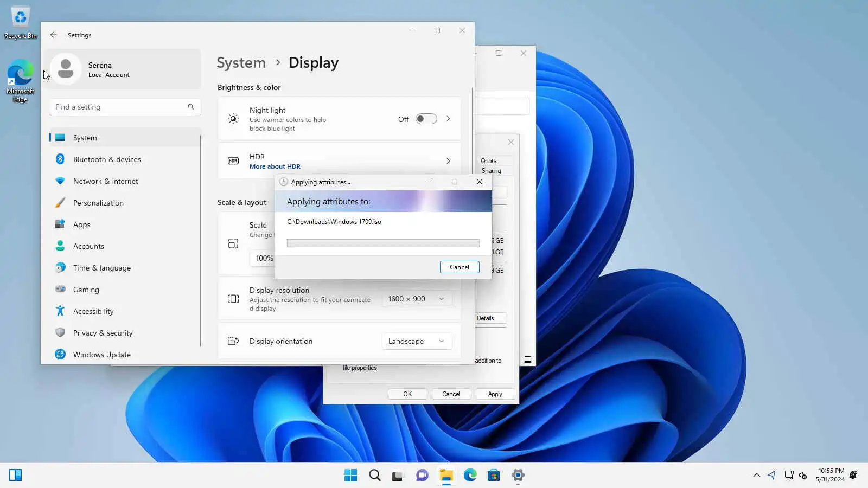Click the Applying attributes to: banner text
Screen dimensions: 868x488
(x=329, y=201)
